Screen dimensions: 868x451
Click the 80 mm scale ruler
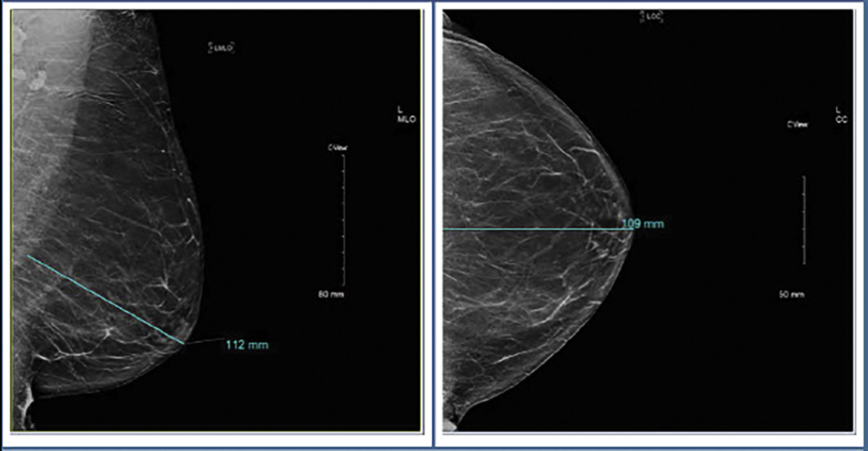point(344,221)
